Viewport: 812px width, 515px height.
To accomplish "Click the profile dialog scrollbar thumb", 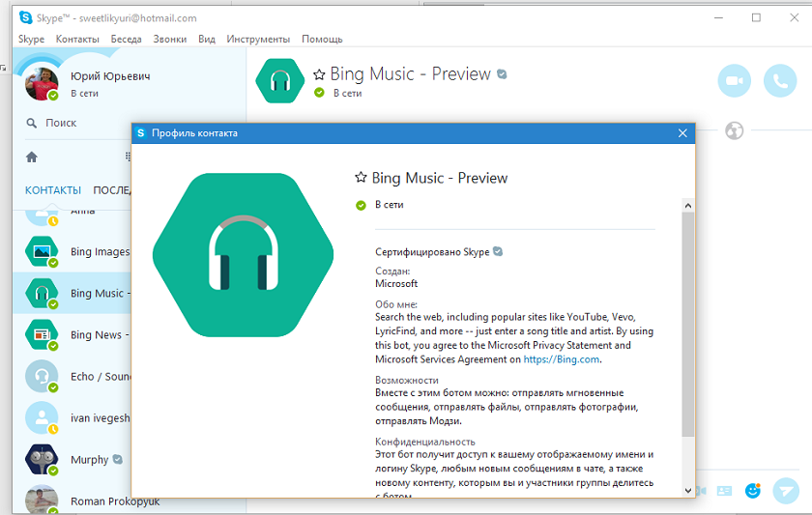I will [687, 324].
